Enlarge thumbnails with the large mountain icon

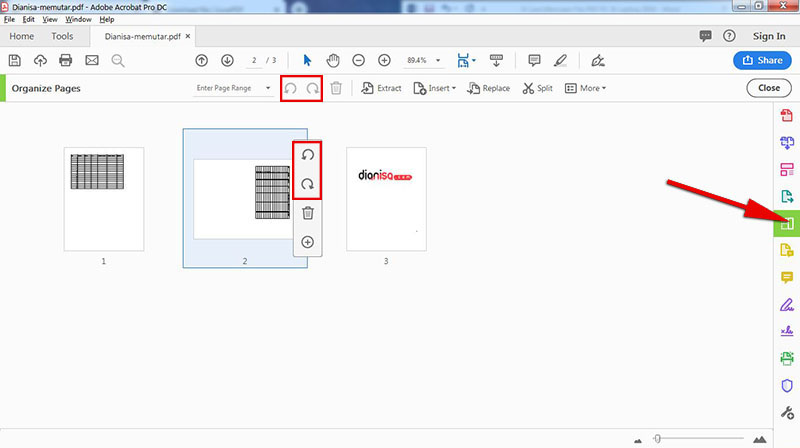(x=760, y=439)
